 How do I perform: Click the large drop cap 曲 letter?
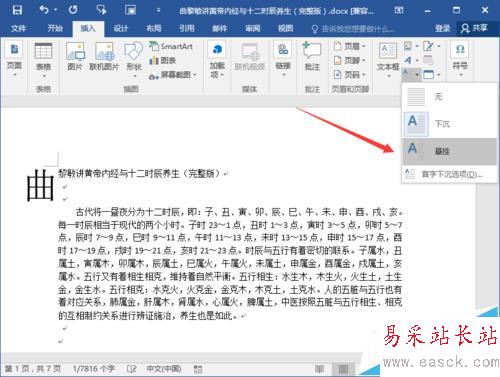click(40, 185)
